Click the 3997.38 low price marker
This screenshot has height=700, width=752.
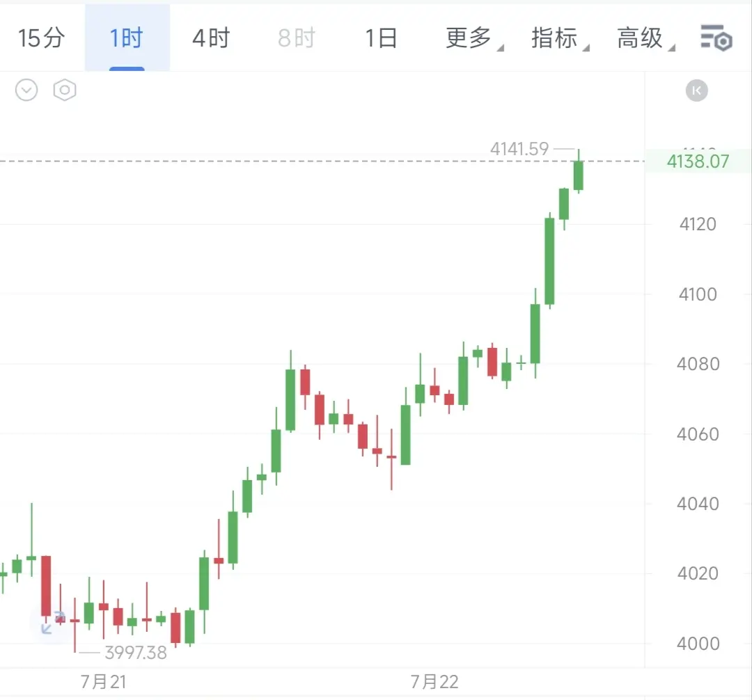tap(136, 653)
